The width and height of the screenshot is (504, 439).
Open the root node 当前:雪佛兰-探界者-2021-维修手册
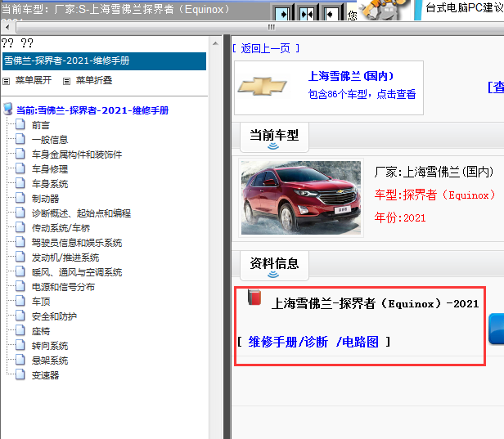coord(92,110)
